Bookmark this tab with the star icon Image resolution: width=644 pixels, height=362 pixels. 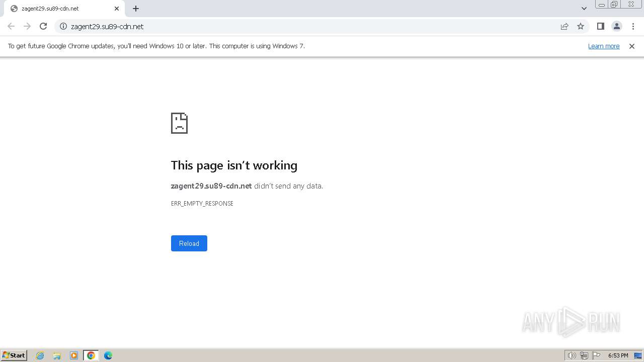tap(581, 26)
